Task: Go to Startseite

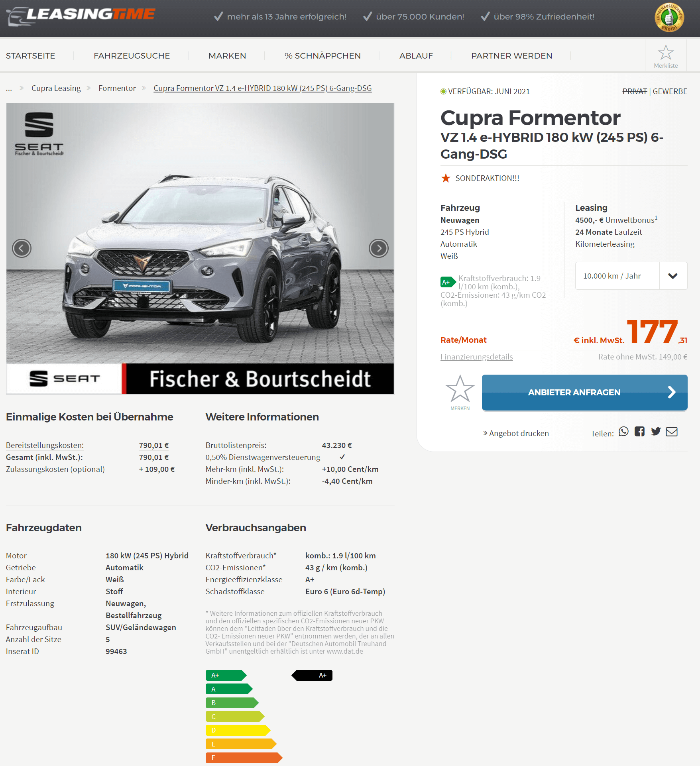Action: (x=30, y=56)
